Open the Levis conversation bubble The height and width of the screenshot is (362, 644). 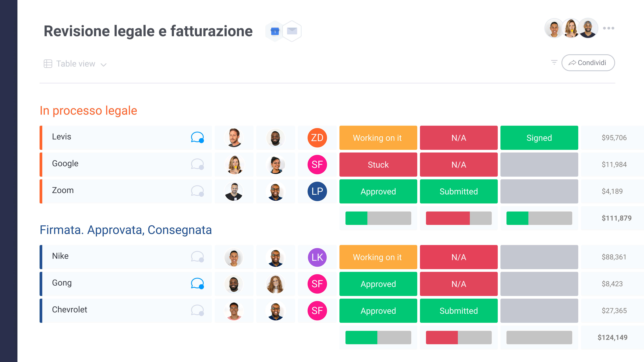coord(197,137)
